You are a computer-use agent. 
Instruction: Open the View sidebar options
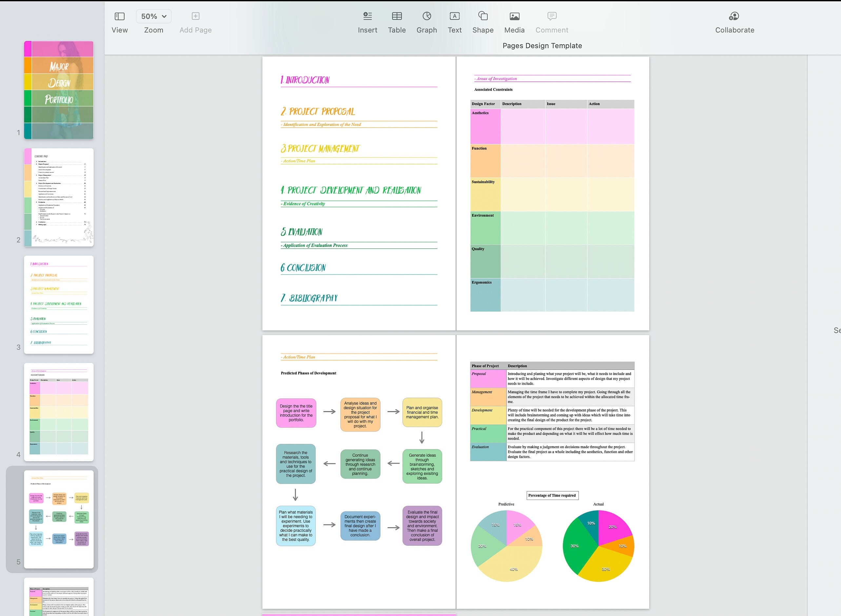119,22
